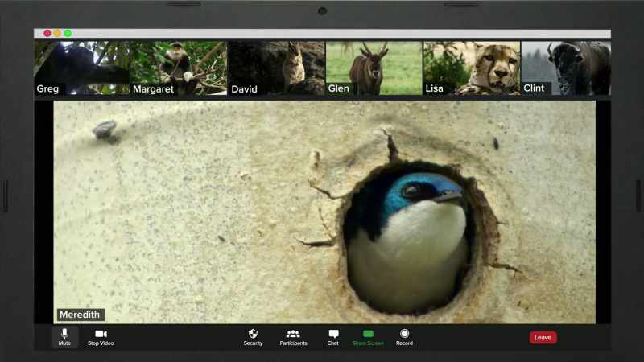Screen dimensions: 644x362
Task: Start Share Screen
Action: [x=368, y=337]
